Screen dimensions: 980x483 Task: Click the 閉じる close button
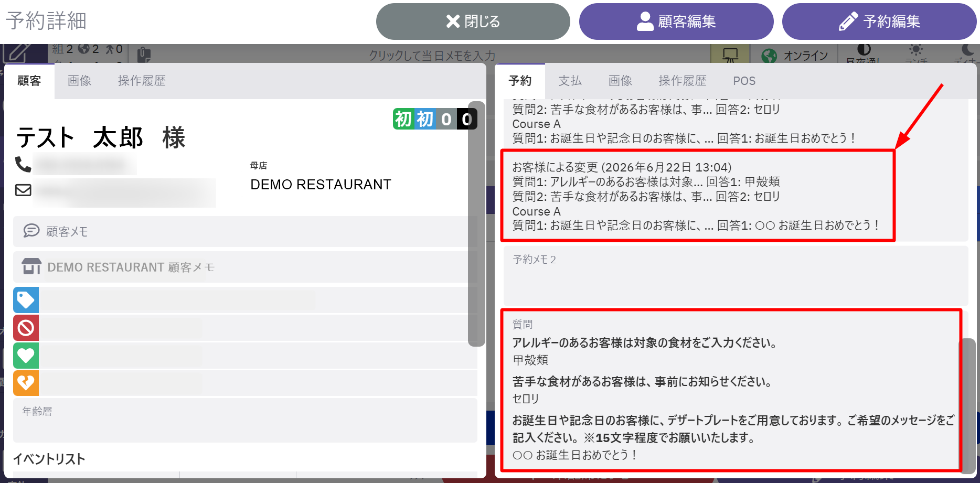473,22
